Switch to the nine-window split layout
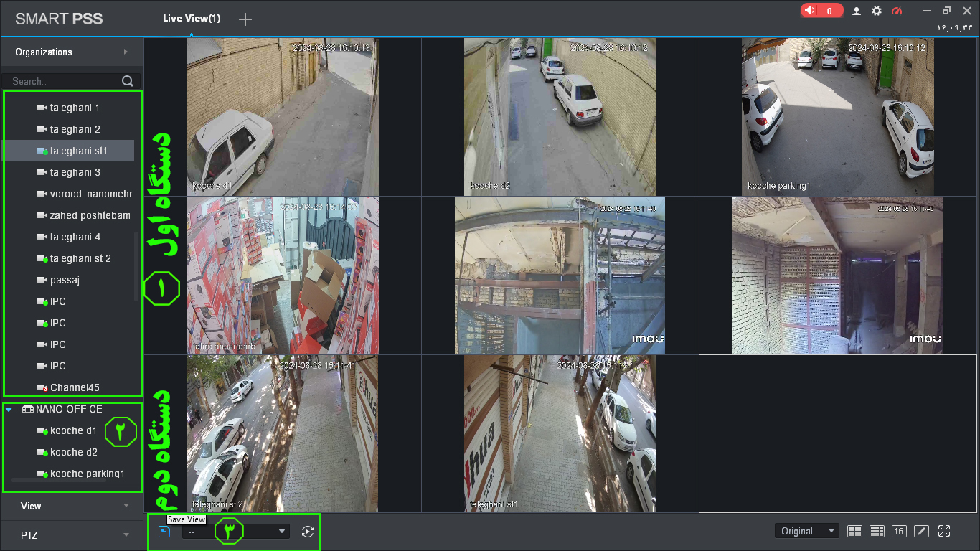Viewport: 980px width, 551px height. [877, 531]
